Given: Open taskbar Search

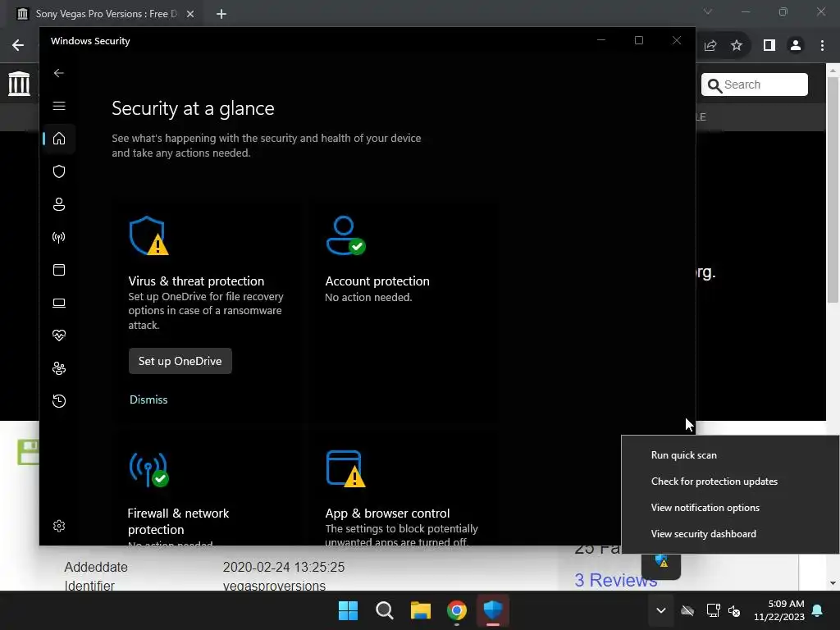Looking at the screenshot, I should (x=384, y=610).
